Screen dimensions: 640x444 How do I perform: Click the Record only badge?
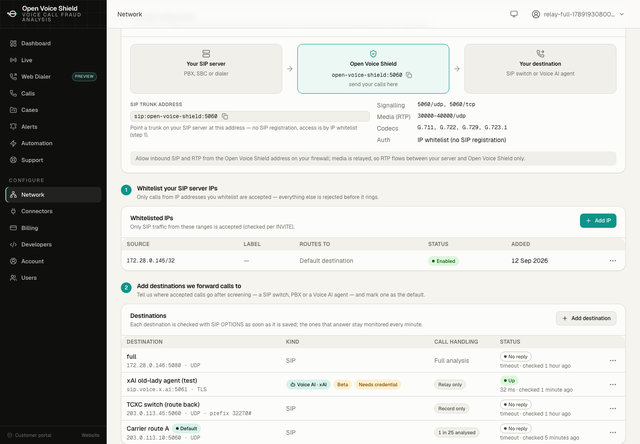point(451,408)
